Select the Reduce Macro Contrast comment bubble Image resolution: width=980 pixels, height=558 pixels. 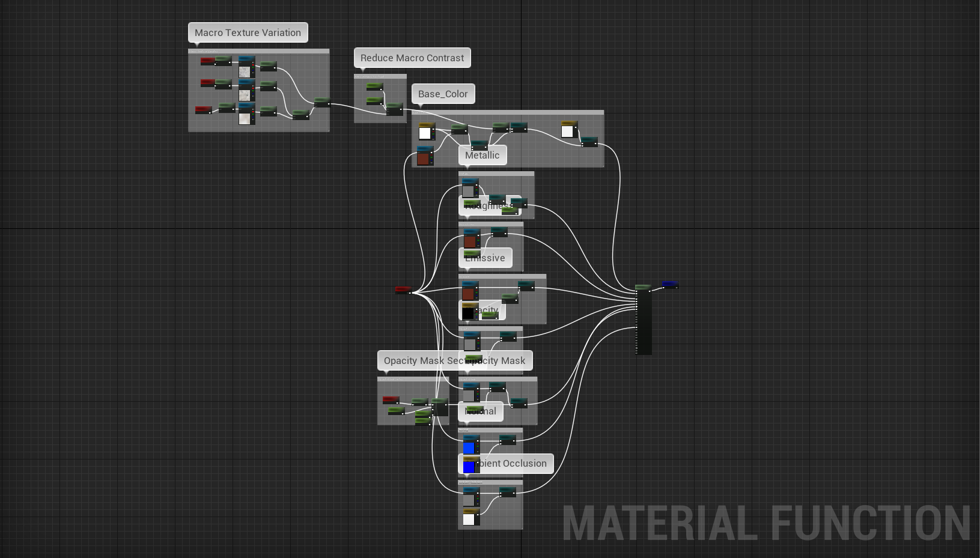pyautogui.click(x=412, y=58)
